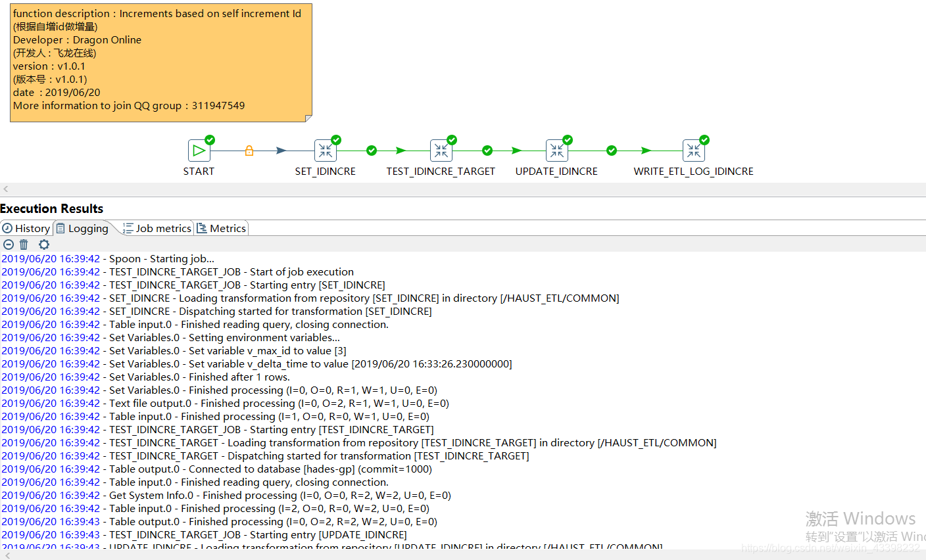This screenshot has width=926, height=560.
Task: Click the SET_IDINCRE label under icon
Action: pyautogui.click(x=325, y=171)
